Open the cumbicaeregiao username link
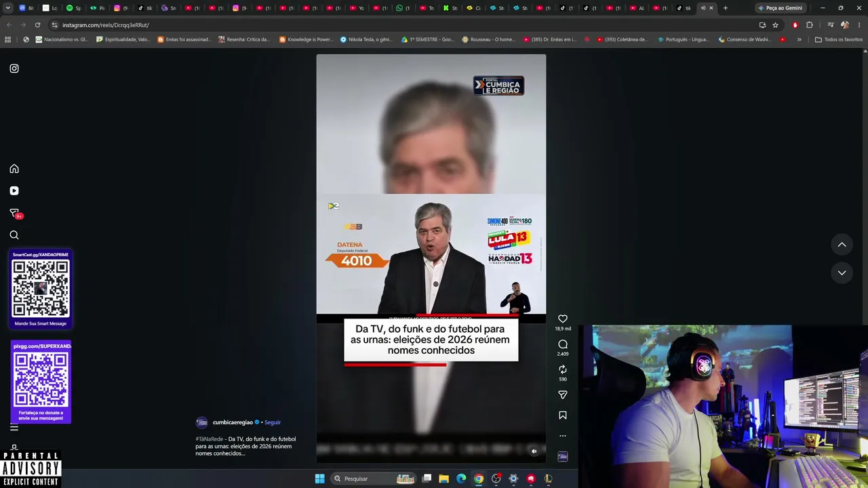Image resolution: width=868 pixels, height=488 pixels. point(233,422)
